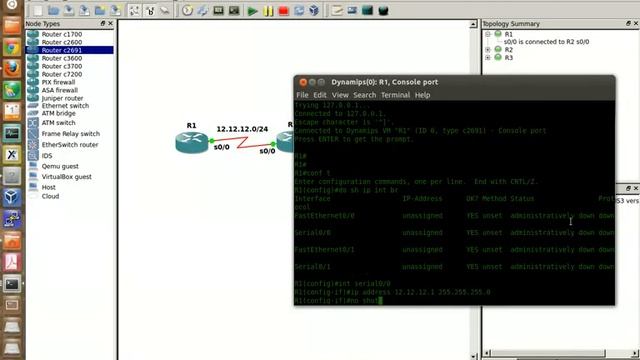The width and height of the screenshot is (640, 360).
Task: Select the R1 router on canvas
Action: click(192, 142)
